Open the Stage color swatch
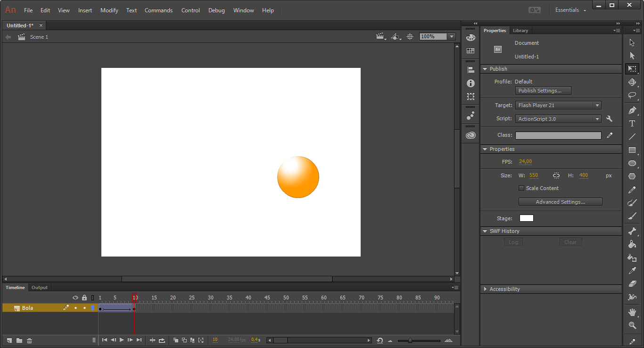The width and height of the screenshot is (644, 348). [526, 218]
